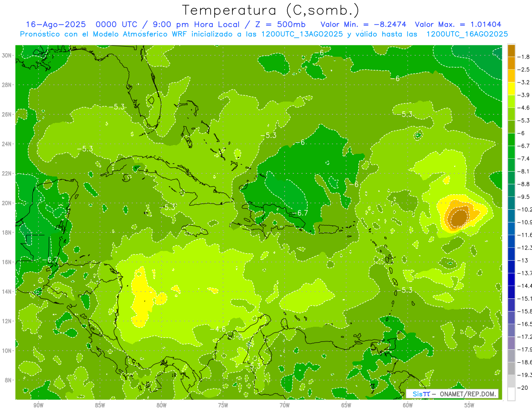Click the "-13" value in the legend
The width and height of the screenshot is (532, 411).
click(523, 260)
